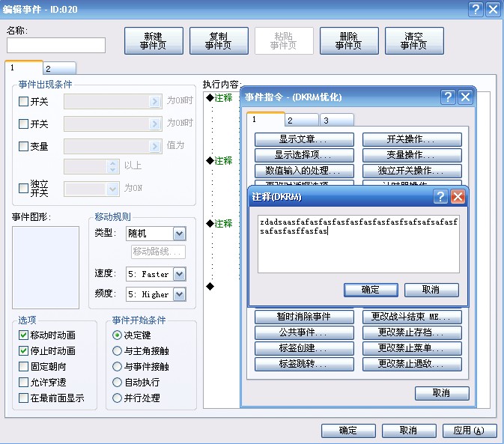
Task: Open second 开关 selector arrow
Action: pos(155,124)
